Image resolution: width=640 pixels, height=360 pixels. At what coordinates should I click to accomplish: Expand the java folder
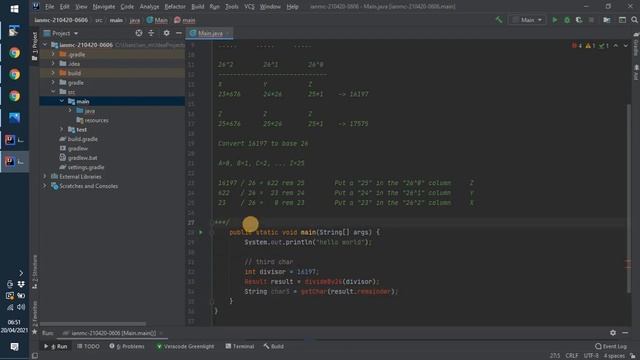pyautogui.click(x=70, y=111)
